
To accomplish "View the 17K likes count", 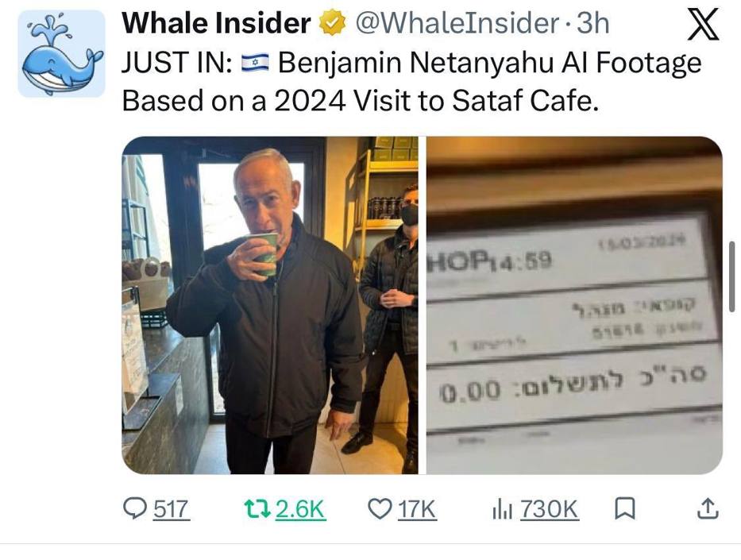I will tap(417, 509).
